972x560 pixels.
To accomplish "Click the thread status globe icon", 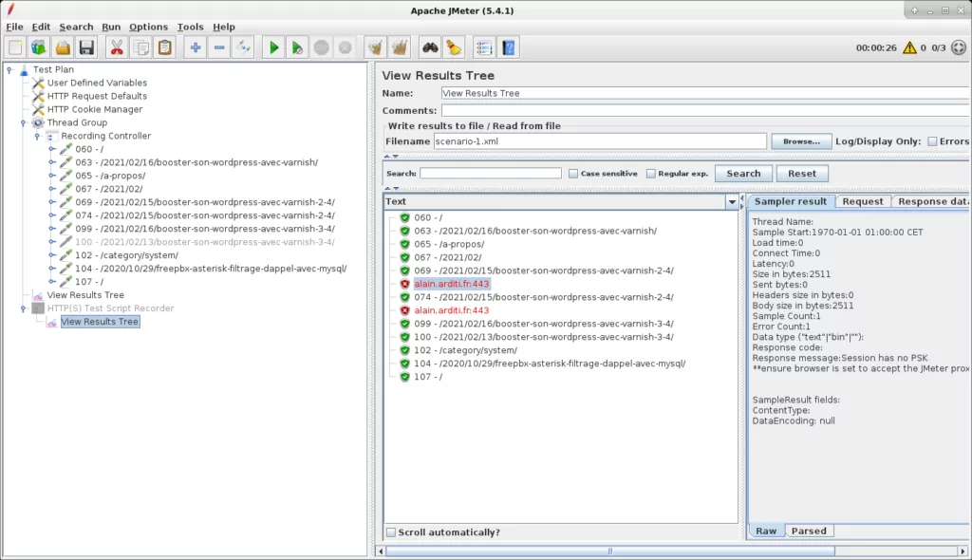I will 959,47.
